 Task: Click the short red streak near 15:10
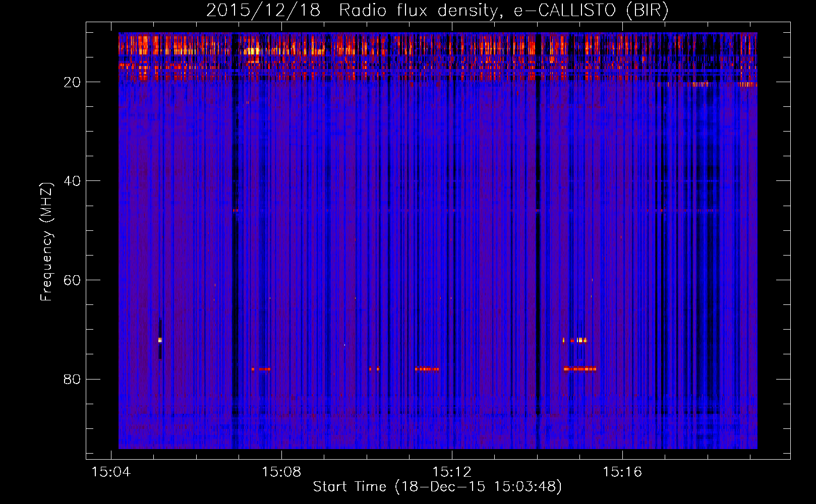[374, 369]
